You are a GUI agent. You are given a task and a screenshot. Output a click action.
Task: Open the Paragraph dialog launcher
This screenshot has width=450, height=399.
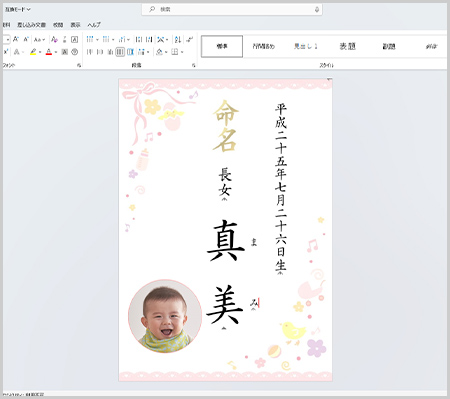click(194, 65)
